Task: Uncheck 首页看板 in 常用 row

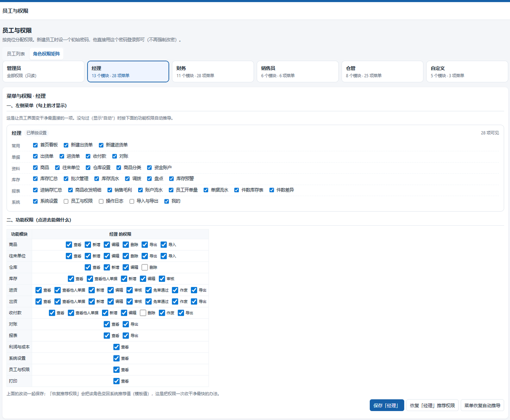Action: click(x=35, y=145)
